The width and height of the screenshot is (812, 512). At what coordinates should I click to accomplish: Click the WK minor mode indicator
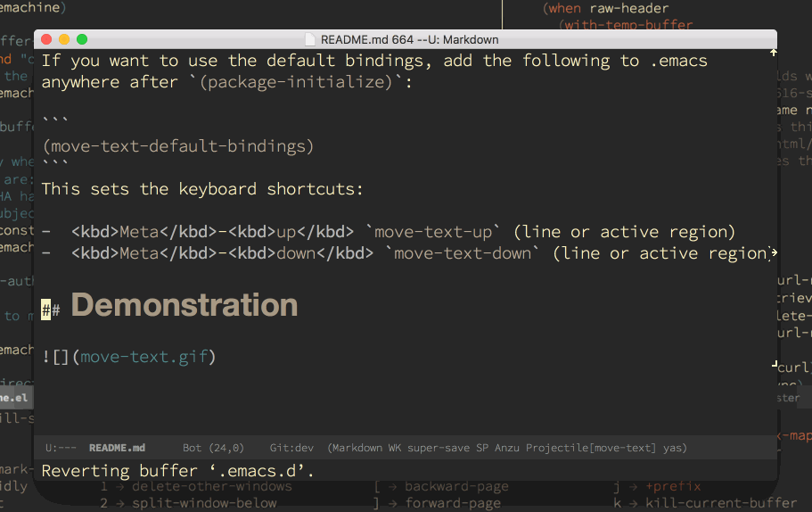click(x=395, y=448)
